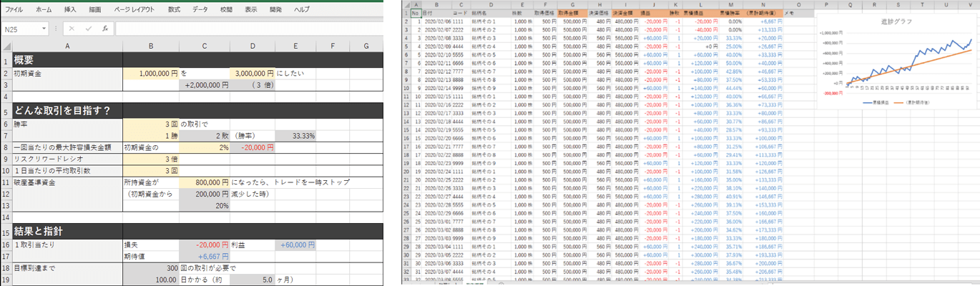This screenshot has width=980, height=286.
Task: Click the Insert Function fx icon
Action: point(104,29)
